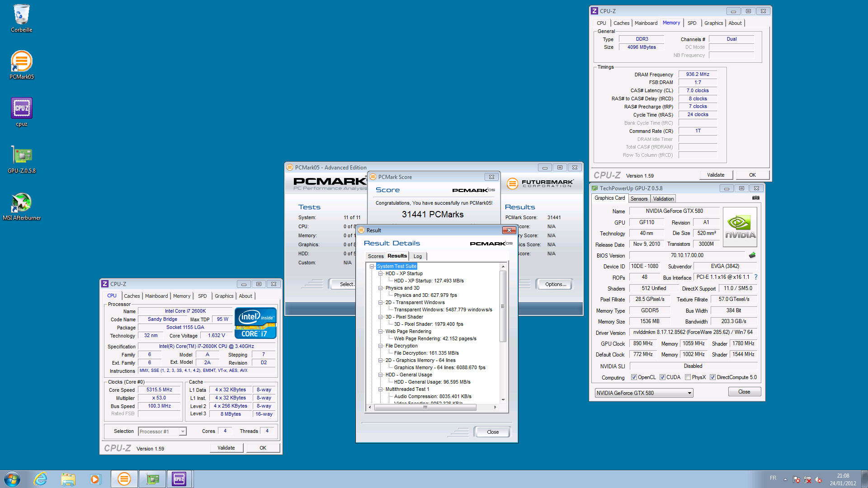This screenshot has width=868, height=488.
Task: Open the cpuz desktop icon
Action: [x=22, y=112]
